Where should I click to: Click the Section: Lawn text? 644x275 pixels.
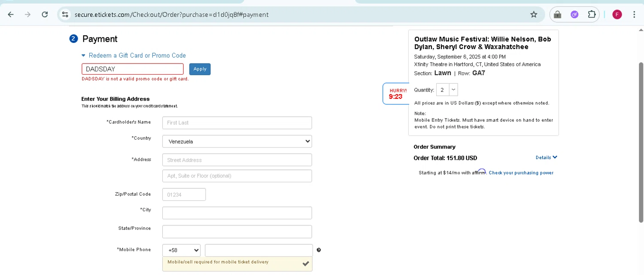(432, 73)
